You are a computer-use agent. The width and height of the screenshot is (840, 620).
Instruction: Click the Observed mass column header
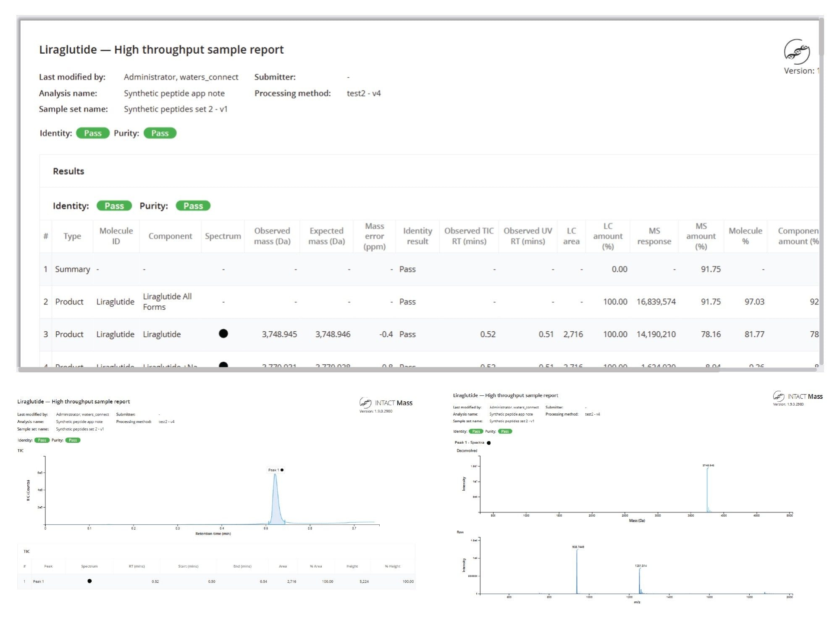pyautogui.click(x=271, y=236)
